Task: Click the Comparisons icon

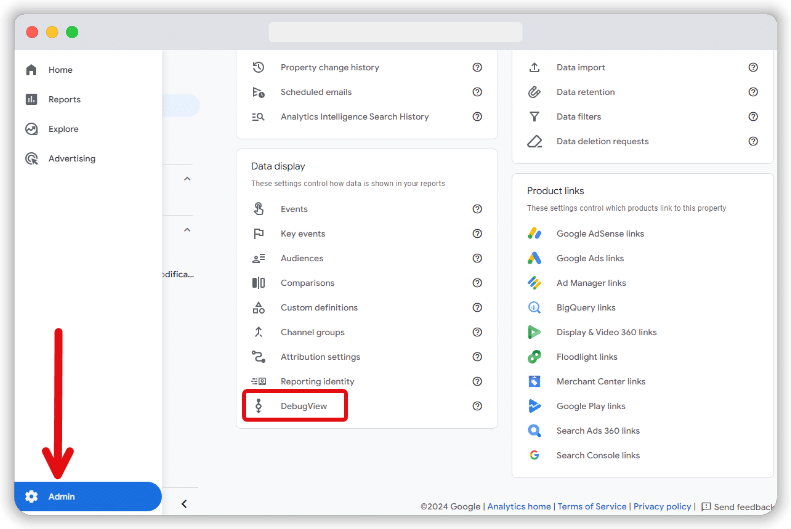Action: [x=258, y=283]
